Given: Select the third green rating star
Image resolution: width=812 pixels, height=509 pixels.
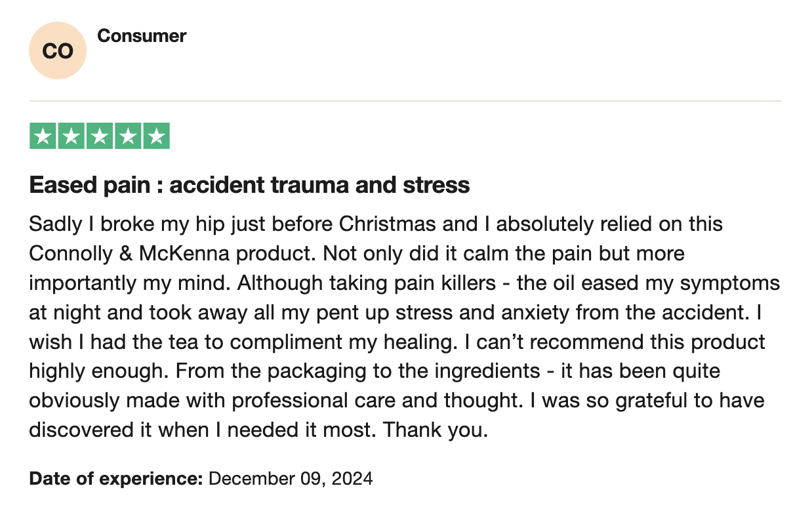Looking at the screenshot, I should (x=100, y=136).
